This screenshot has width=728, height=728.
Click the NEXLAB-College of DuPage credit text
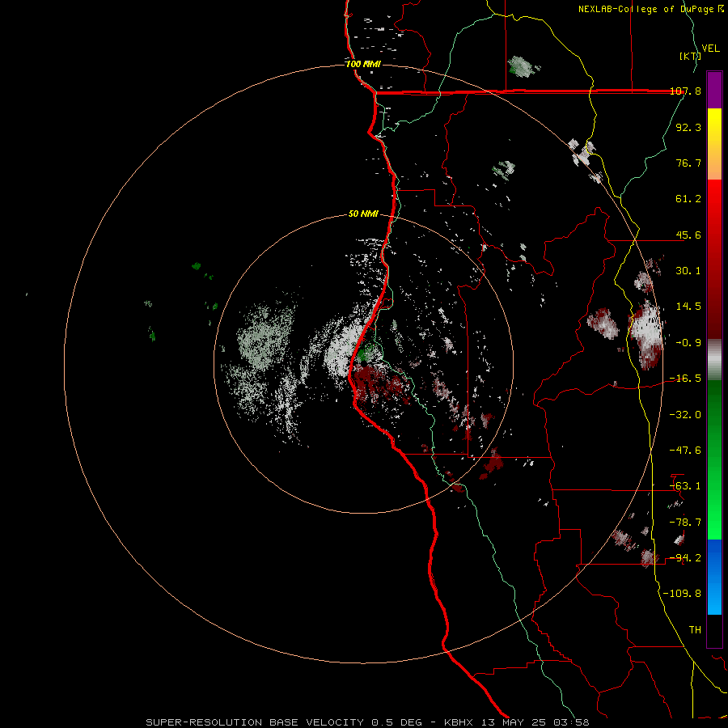click(647, 9)
